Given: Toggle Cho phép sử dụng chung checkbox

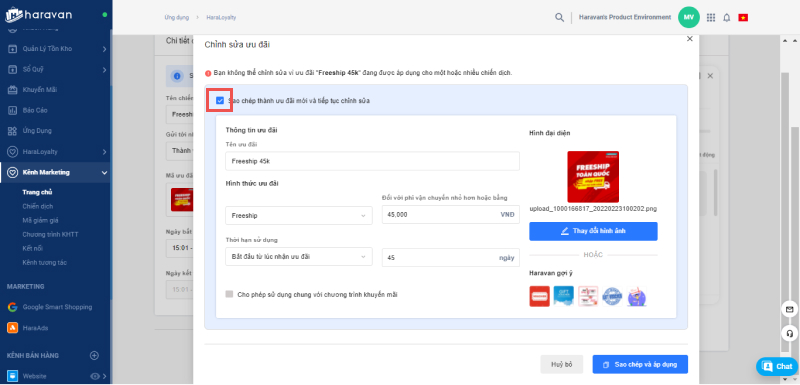Looking at the screenshot, I should (x=229, y=294).
